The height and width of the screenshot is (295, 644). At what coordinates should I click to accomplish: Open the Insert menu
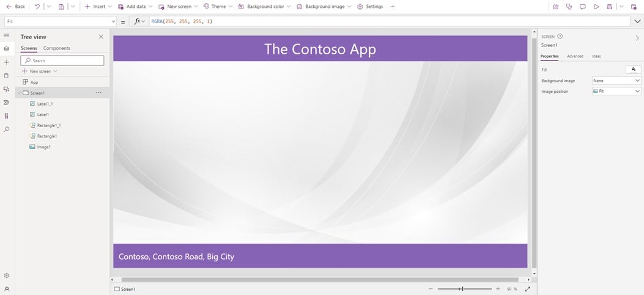(98, 7)
